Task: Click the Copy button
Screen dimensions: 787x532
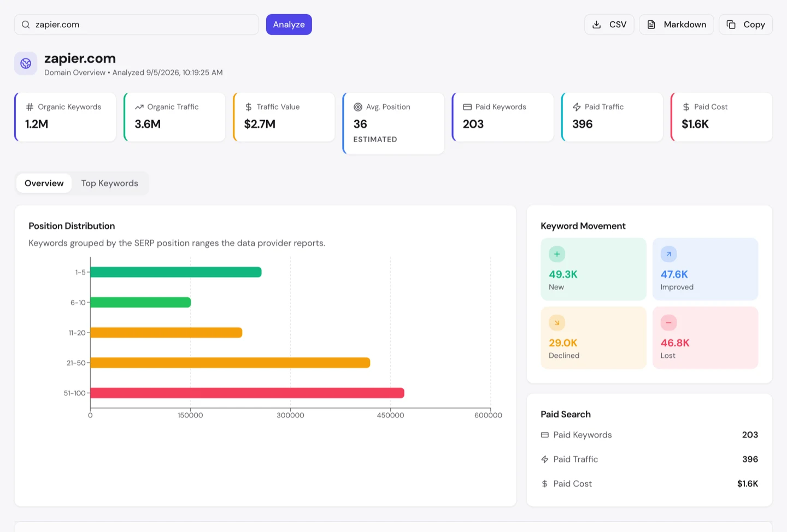Action: (746, 25)
